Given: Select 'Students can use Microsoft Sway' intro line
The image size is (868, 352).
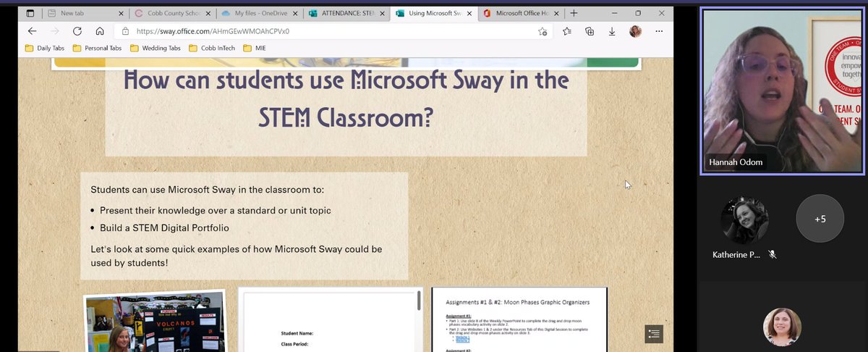Looking at the screenshot, I should point(208,190).
